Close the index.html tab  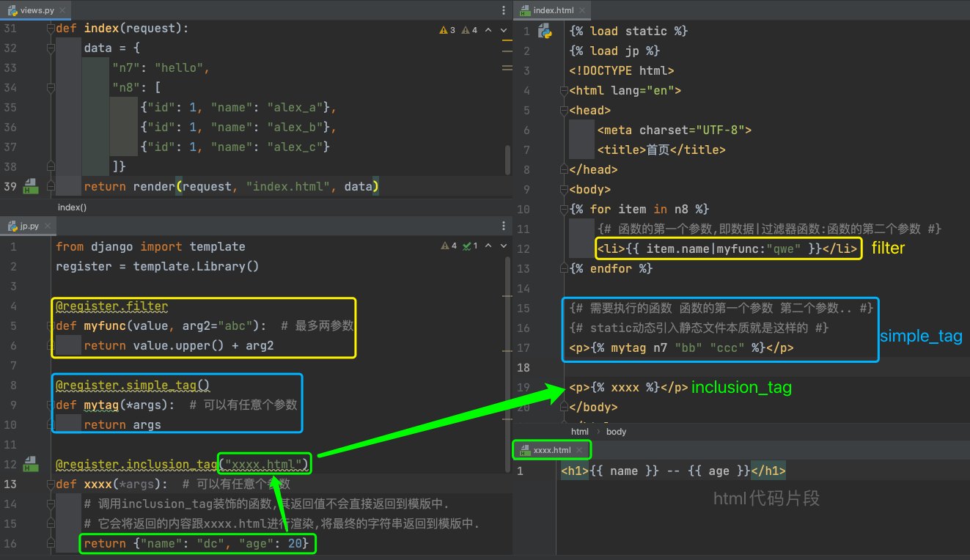584,10
